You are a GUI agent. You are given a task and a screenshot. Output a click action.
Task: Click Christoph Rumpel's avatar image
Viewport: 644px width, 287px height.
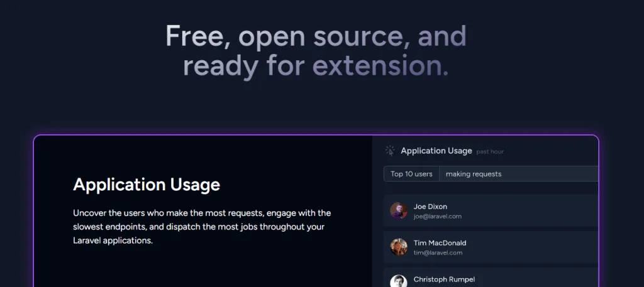pos(399,281)
